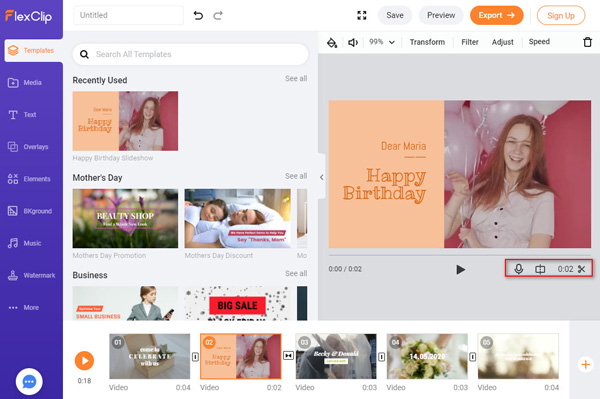The width and height of the screenshot is (600, 399).
Task: Open the fill color bucket tool
Action: [x=332, y=42]
